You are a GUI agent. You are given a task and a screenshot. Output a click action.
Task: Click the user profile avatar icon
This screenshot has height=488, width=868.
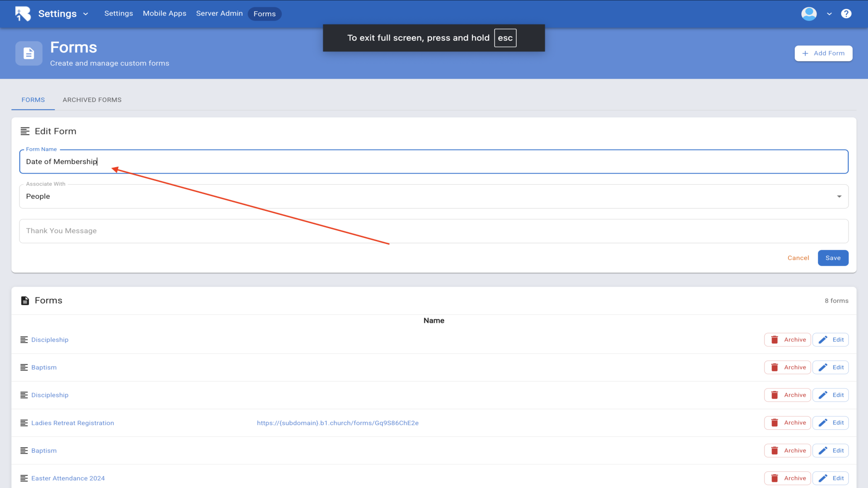click(x=809, y=14)
